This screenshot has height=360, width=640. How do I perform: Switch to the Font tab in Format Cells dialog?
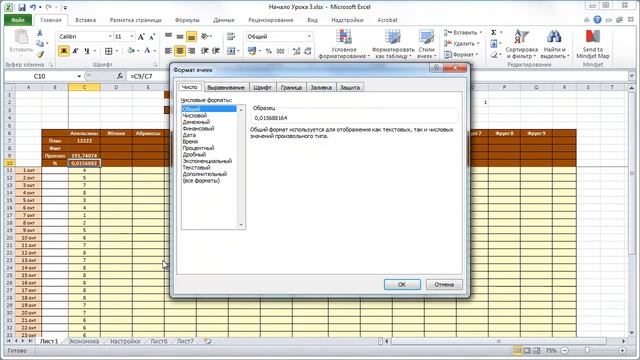click(262, 87)
